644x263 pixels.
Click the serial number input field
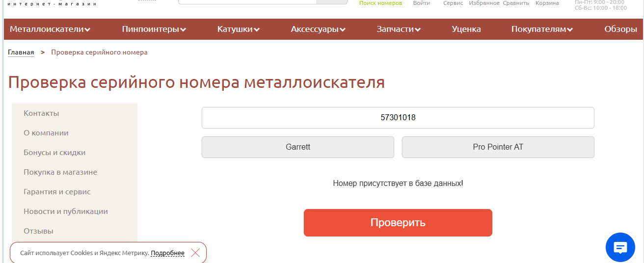tap(398, 118)
